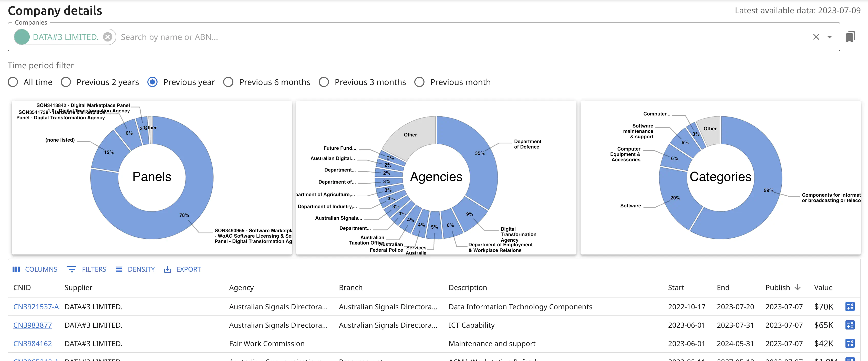Screen dimensions: 868x361
Task: Remove the DATA#3 LIMITED chip
Action: tap(108, 37)
